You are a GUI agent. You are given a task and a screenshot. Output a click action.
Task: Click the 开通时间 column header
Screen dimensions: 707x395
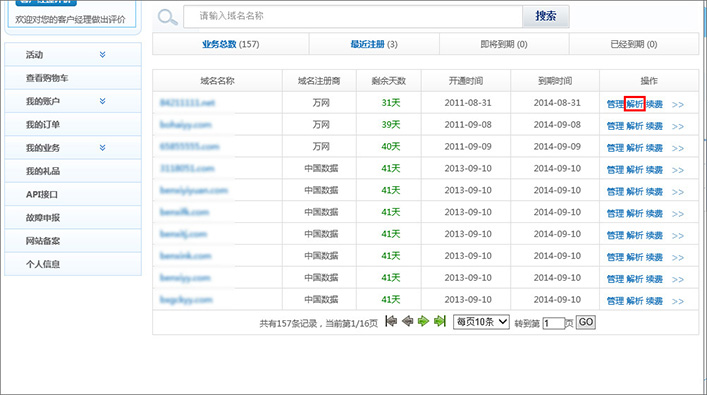tap(466, 81)
